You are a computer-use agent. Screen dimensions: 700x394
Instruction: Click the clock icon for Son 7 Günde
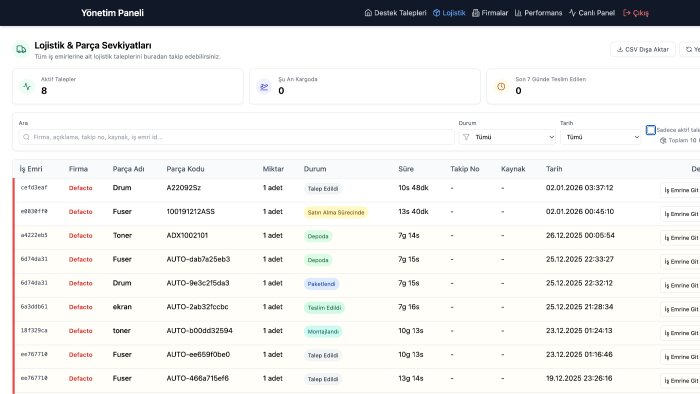pos(501,87)
